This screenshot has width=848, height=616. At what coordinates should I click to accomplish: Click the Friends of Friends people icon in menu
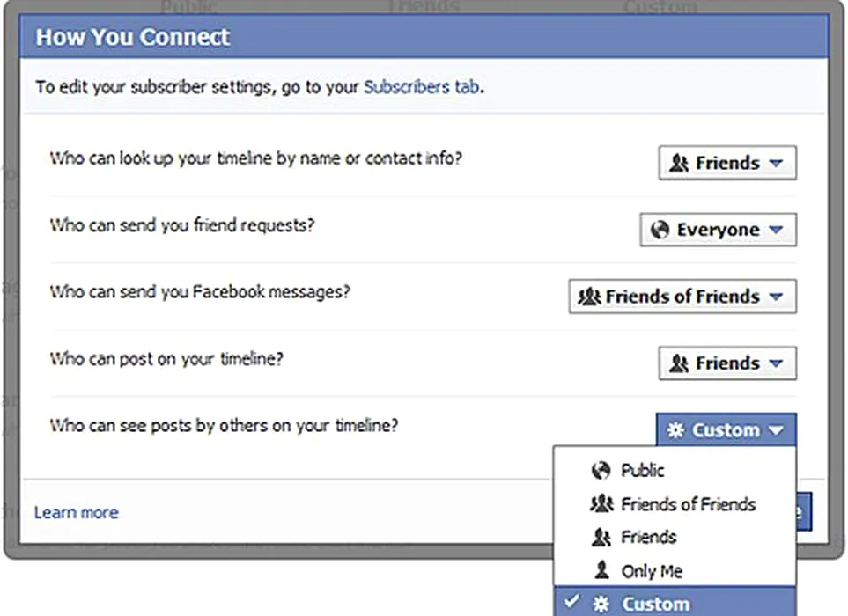[601, 504]
